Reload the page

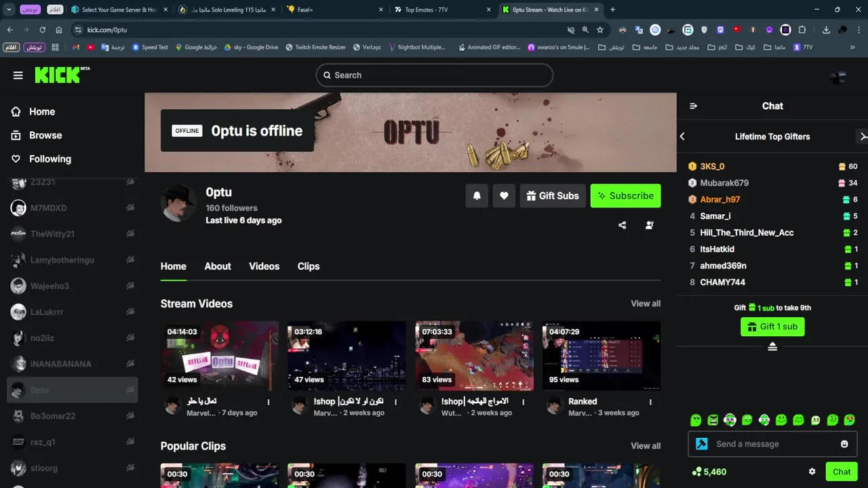[x=42, y=30]
